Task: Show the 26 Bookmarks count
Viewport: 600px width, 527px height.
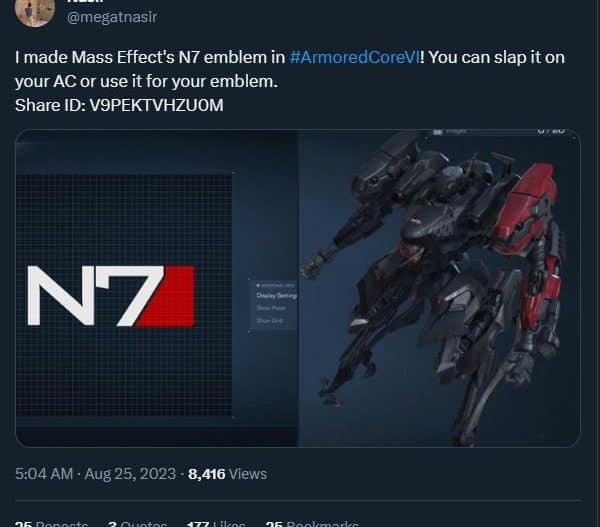Action: (x=312, y=524)
